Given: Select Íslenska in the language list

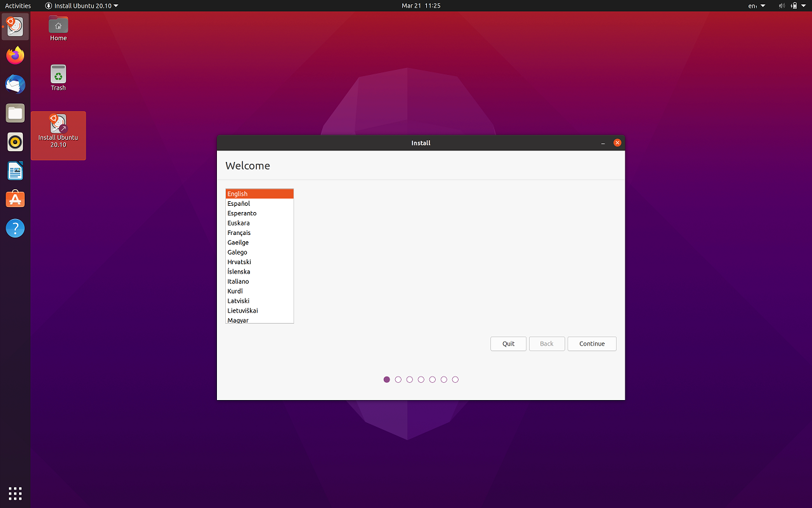Looking at the screenshot, I should [x=259, y=272].
